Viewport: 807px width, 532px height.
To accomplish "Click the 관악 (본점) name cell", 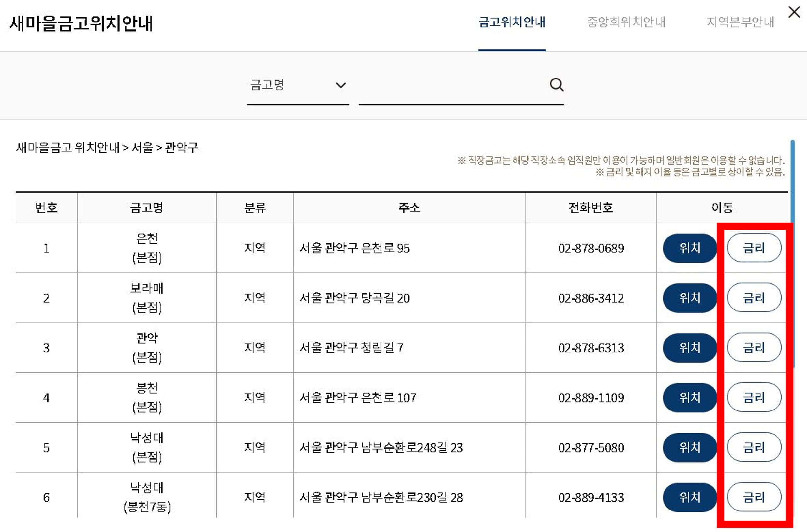I will tap(147, 348).
